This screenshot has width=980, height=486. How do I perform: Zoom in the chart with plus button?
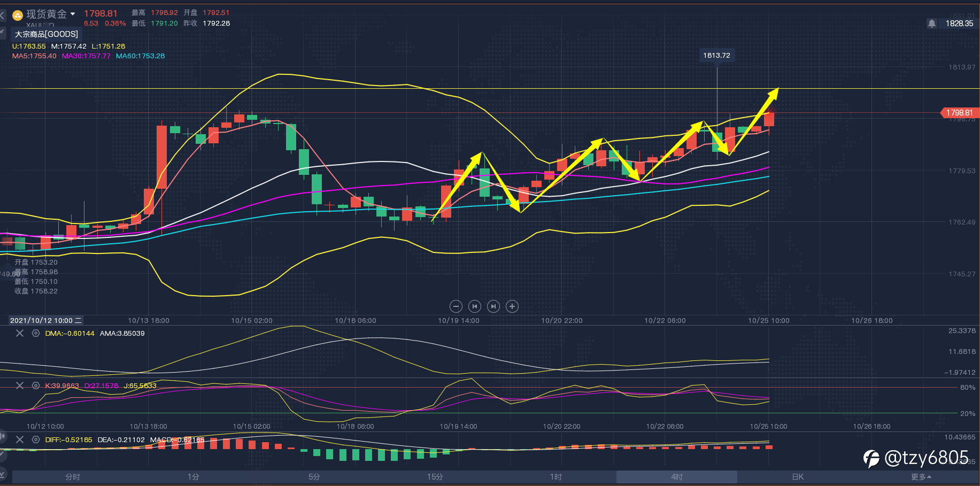tap(512, 306)
